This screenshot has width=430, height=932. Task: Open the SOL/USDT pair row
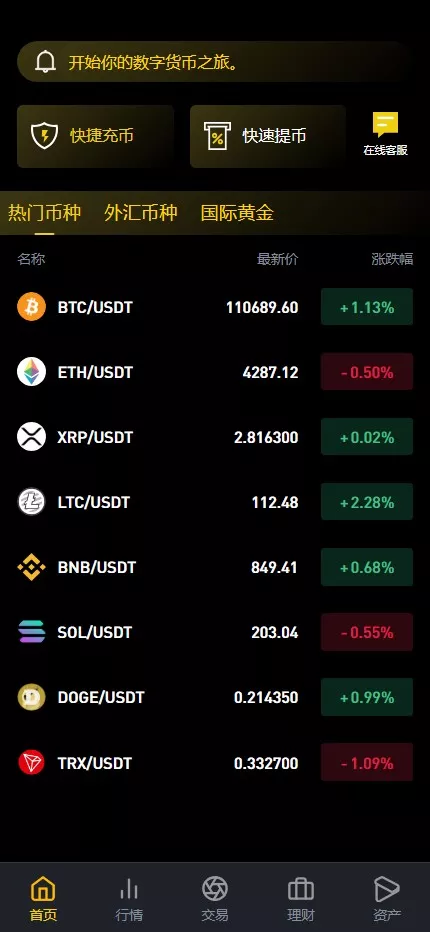click(x=215, y=632)
